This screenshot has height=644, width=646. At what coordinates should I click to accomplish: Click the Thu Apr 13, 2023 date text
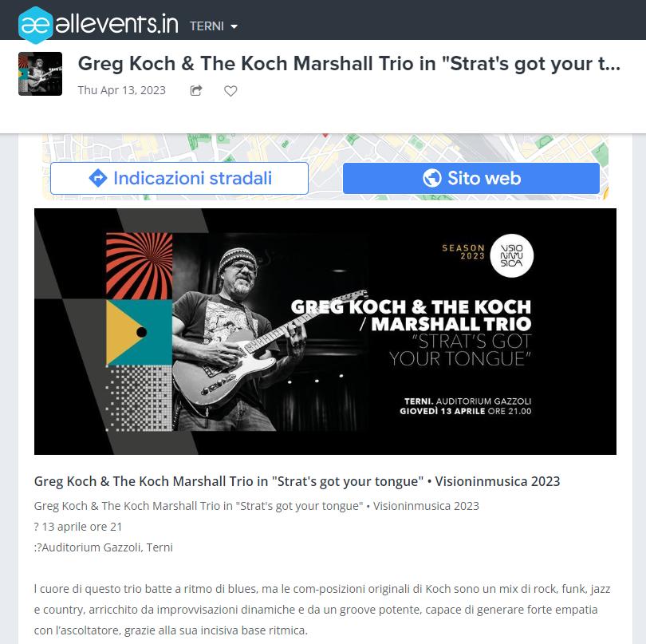coord(121,90)
